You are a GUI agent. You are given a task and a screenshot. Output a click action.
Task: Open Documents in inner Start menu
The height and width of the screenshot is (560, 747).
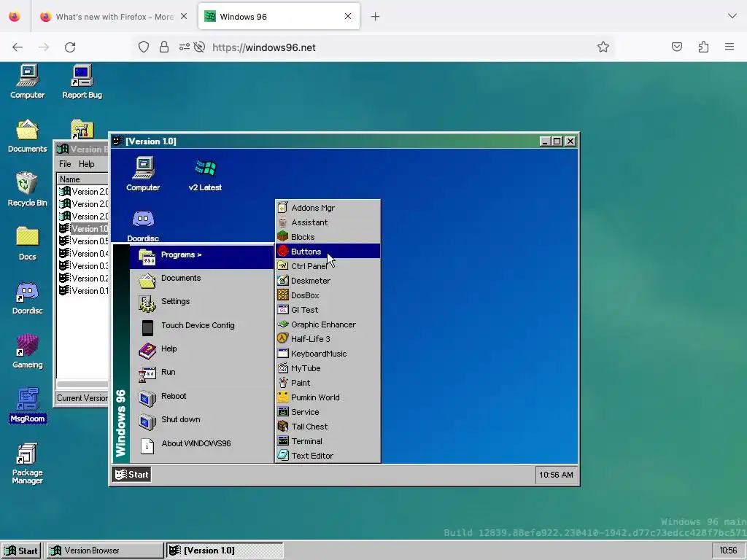(202, 280)
